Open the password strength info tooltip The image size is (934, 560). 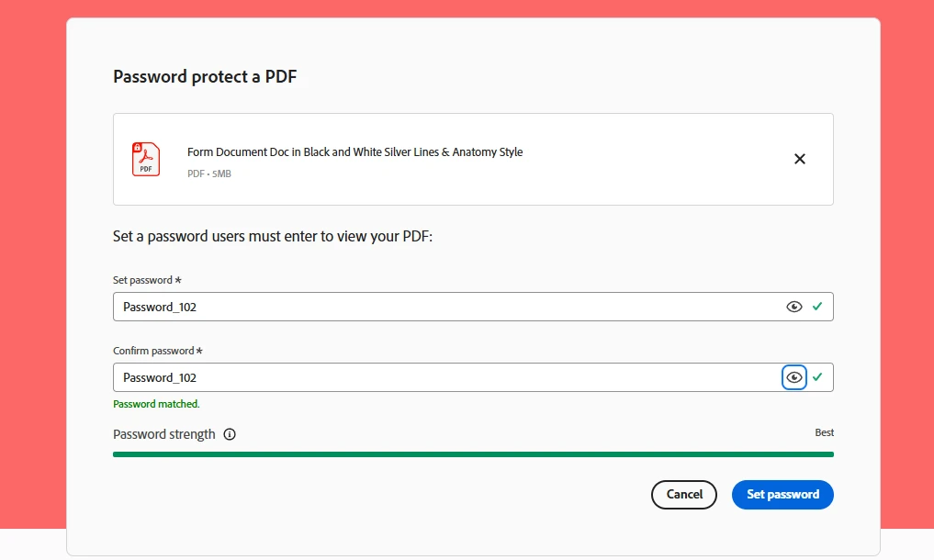[228, 434]
